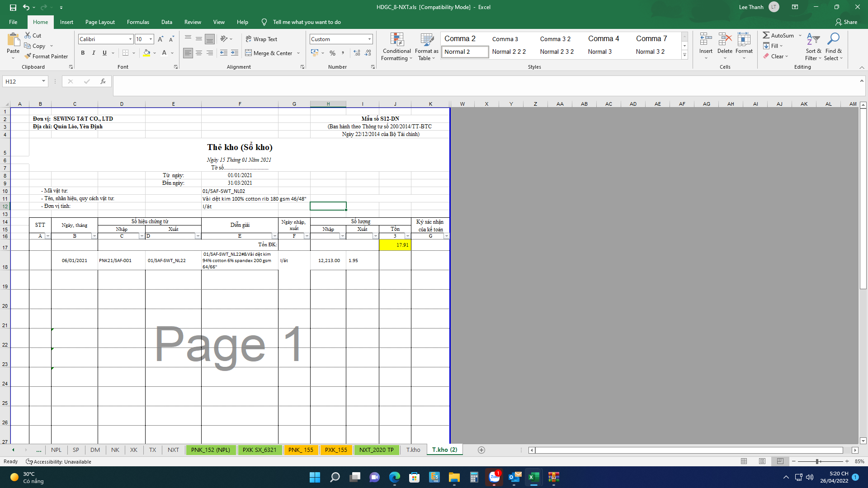Switch to the PNK_152 (NPL) sheet tab
The width and height of the screenshot is (868, 488).
tap(211, 450)
